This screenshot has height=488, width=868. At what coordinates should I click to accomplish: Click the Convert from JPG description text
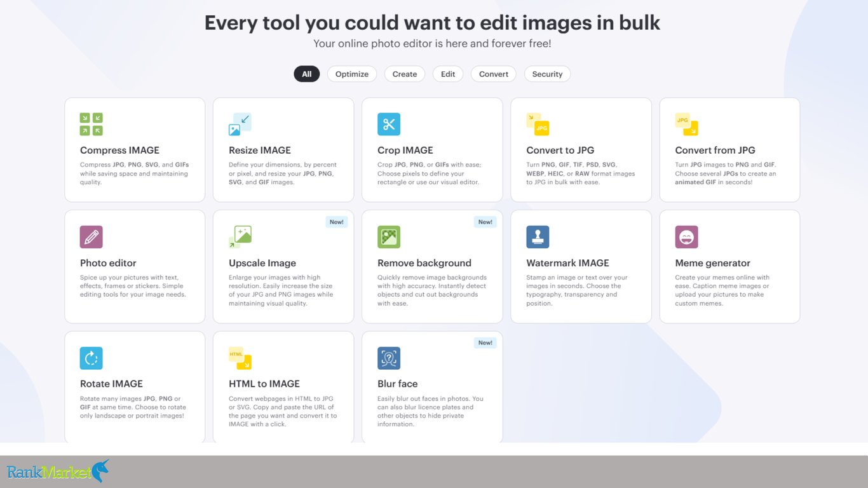click(726, 173)
